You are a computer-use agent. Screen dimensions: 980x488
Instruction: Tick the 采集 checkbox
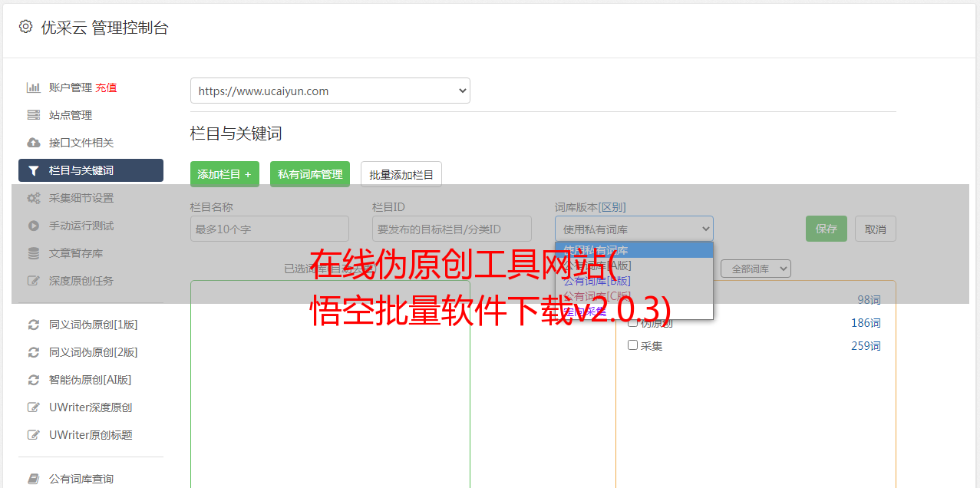pyautogui.click(x=633, y=345)
